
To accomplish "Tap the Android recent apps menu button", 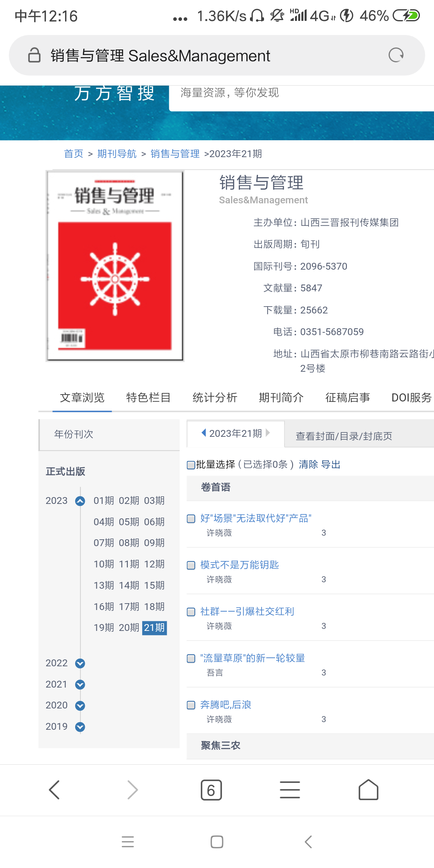I will 128,841.
